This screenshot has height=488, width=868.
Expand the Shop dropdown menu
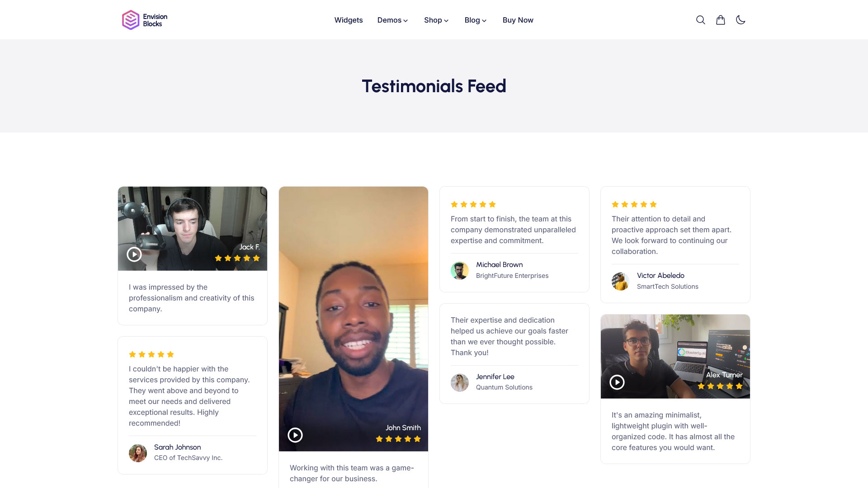pos(436,20)
